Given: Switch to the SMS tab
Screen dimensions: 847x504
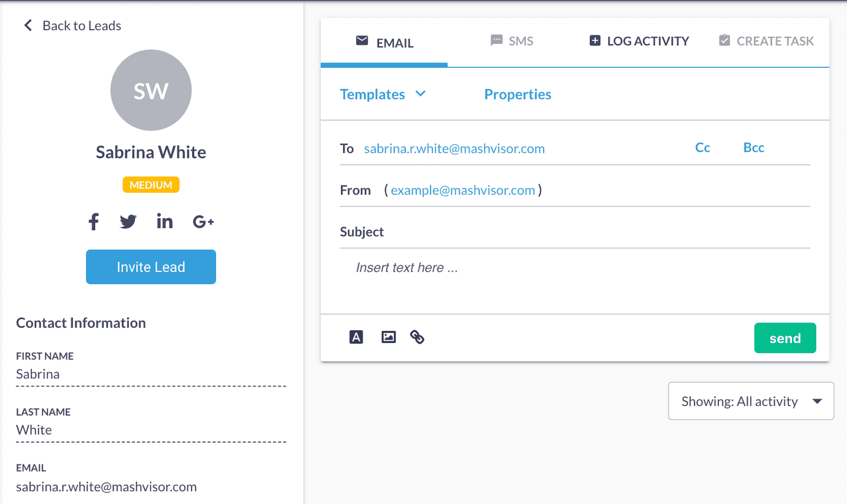Looking at the screenshot, I should 512,41.
